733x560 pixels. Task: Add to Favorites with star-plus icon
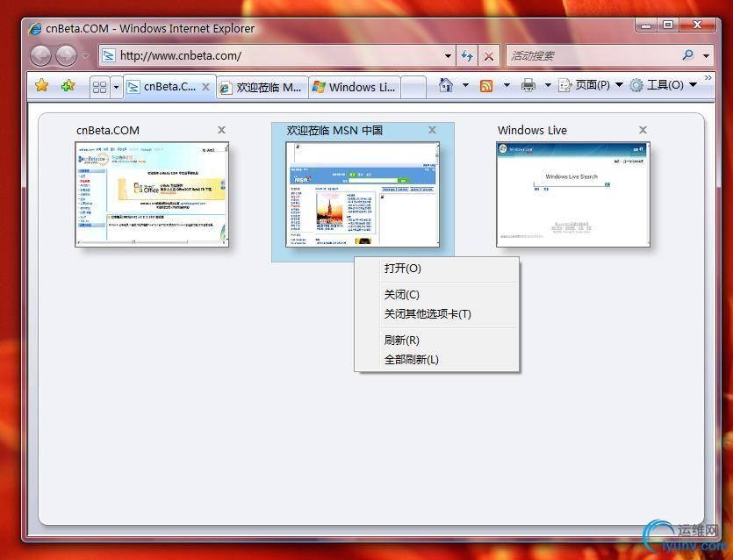pyautogui.click(x=68, y=85)
